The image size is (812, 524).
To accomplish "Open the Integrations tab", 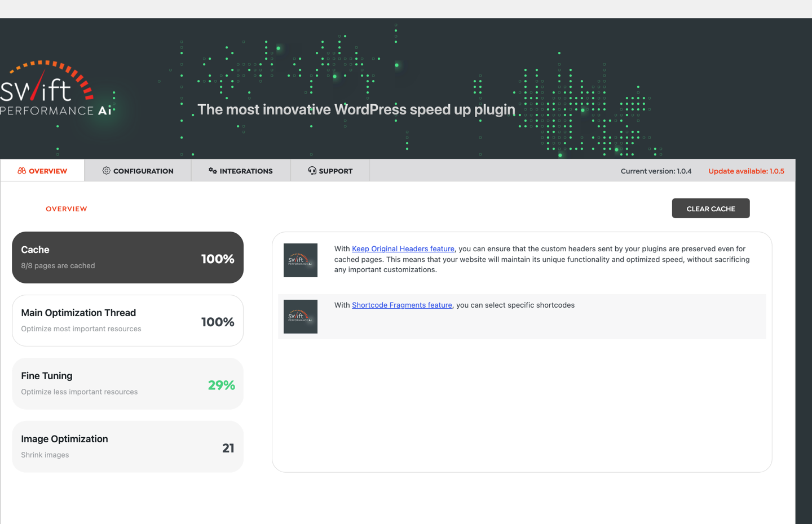I will pos(241,171).
